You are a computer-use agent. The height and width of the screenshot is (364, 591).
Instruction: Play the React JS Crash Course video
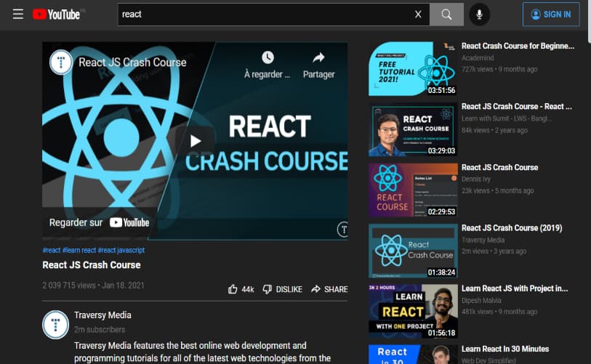(x=196, y=141)
